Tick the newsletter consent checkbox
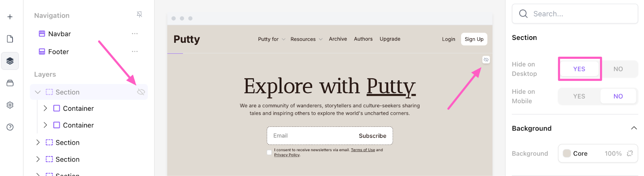This screenshot has width=644, height=176. tap(269, 152)
